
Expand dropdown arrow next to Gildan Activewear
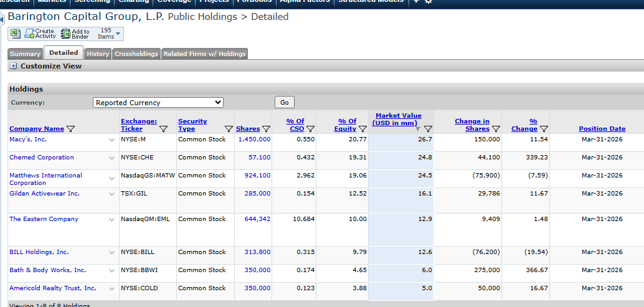pos(111,194)
